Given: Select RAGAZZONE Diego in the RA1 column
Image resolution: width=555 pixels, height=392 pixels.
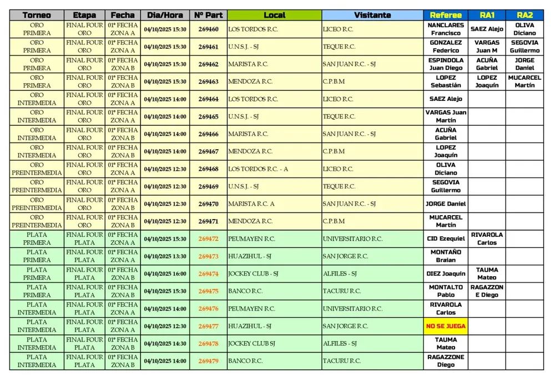Looking at the screenshot, I should click(486, 292).
